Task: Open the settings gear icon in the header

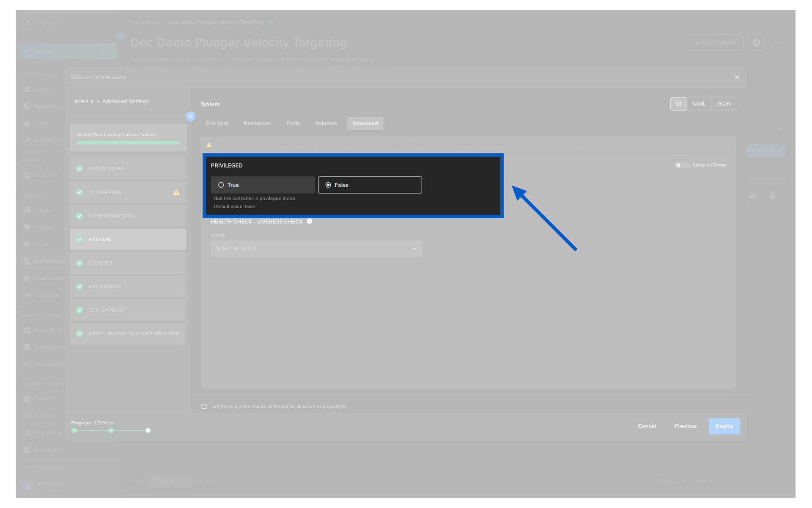Action: pyautogui.click(x=756, y=43)
